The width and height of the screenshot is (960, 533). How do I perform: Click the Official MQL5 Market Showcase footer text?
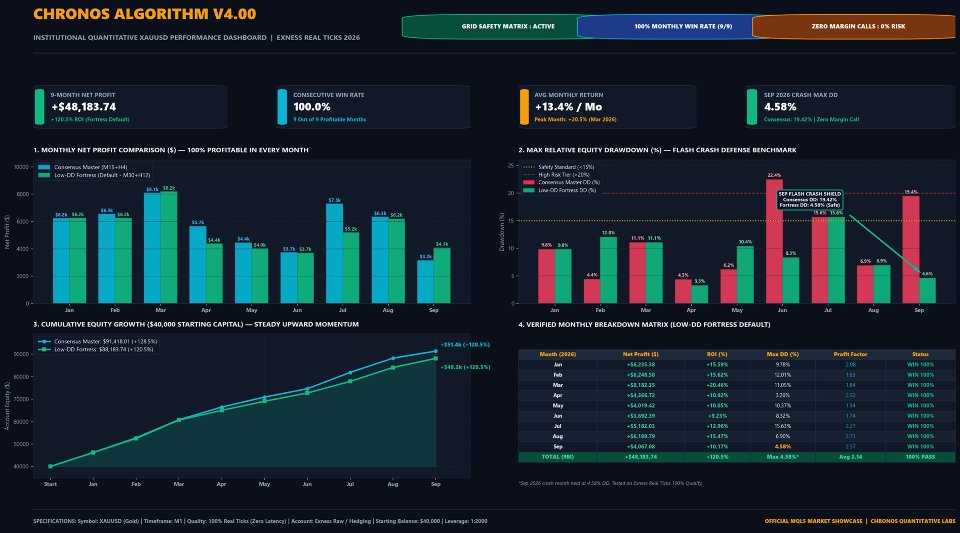coord(813,521)
